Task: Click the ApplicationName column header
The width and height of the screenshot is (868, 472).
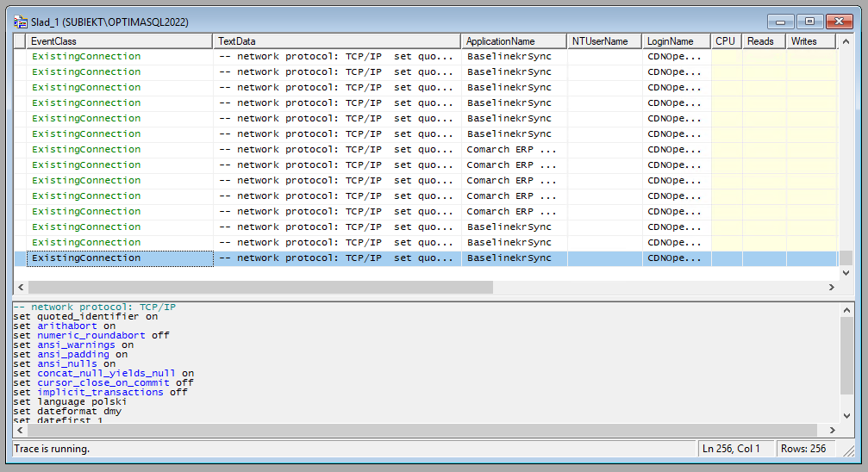Action: click(x=514, y=41)
